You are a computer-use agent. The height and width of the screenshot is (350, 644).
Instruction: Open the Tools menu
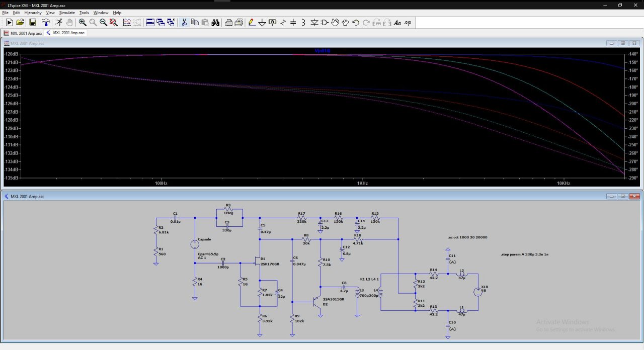84,13
